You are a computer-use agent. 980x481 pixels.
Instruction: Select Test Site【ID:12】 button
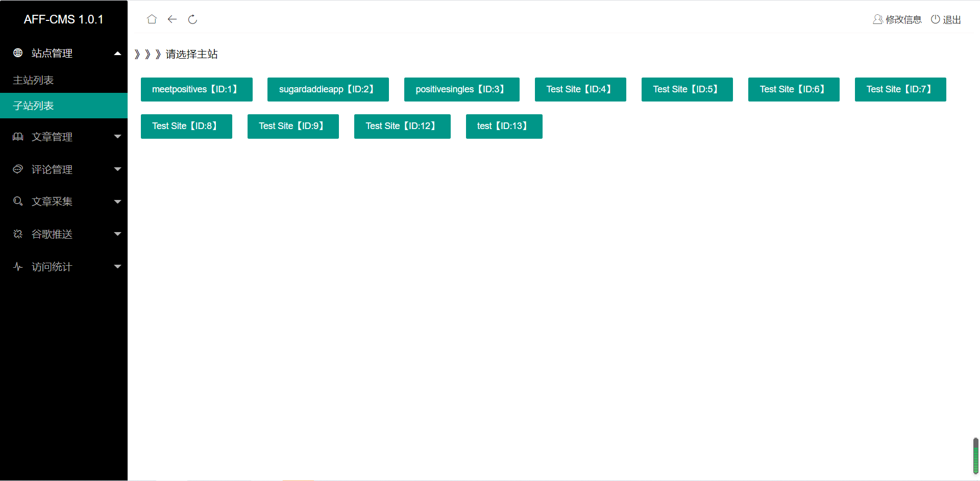click(402, 126)
